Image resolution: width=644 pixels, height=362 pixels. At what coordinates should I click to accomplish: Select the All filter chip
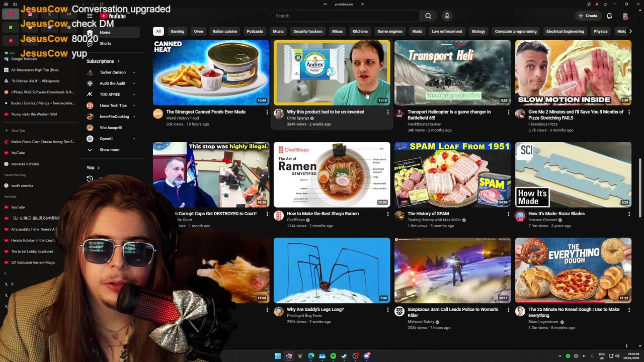158,31
